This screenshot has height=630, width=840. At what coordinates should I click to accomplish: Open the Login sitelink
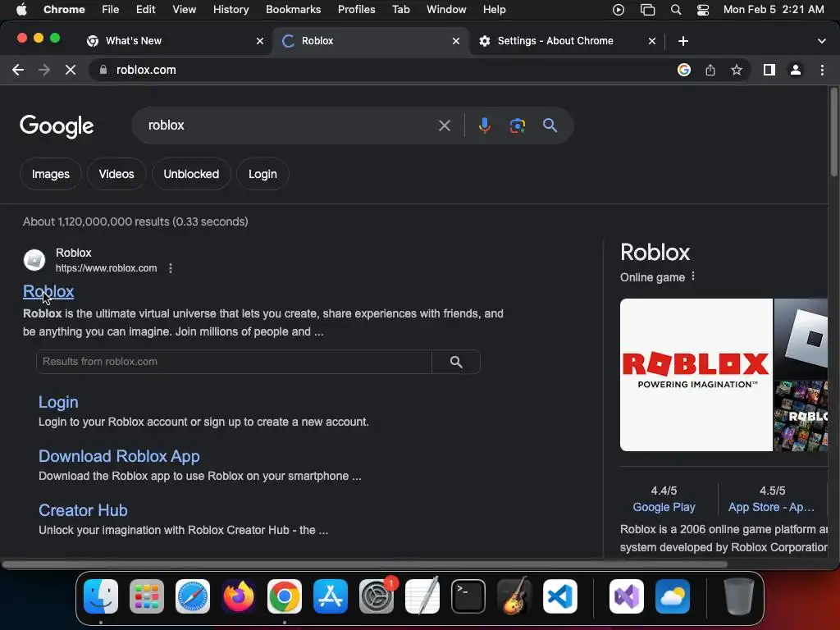[58, 402]
